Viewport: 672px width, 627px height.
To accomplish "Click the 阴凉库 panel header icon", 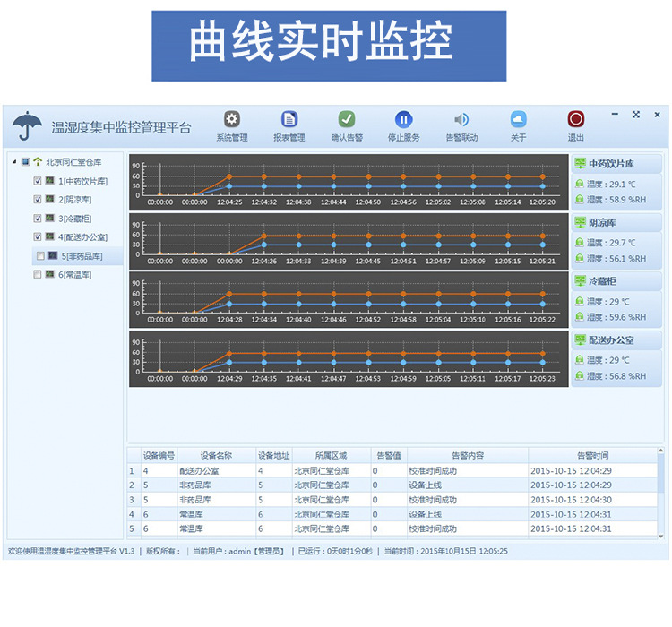I will (580, 222).
